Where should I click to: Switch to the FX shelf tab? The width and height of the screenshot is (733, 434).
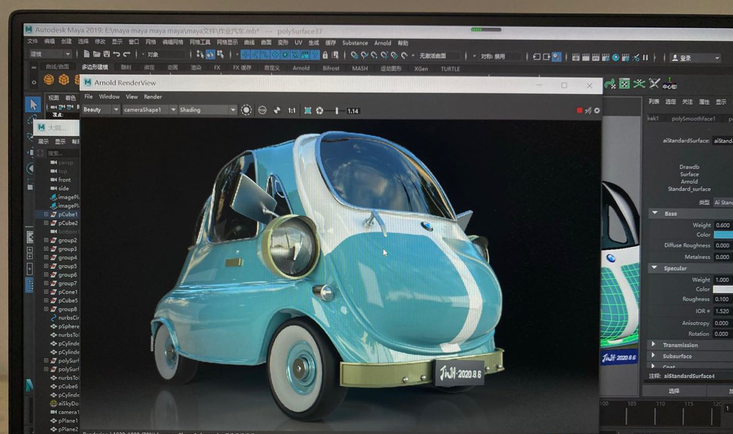[217, 68]
